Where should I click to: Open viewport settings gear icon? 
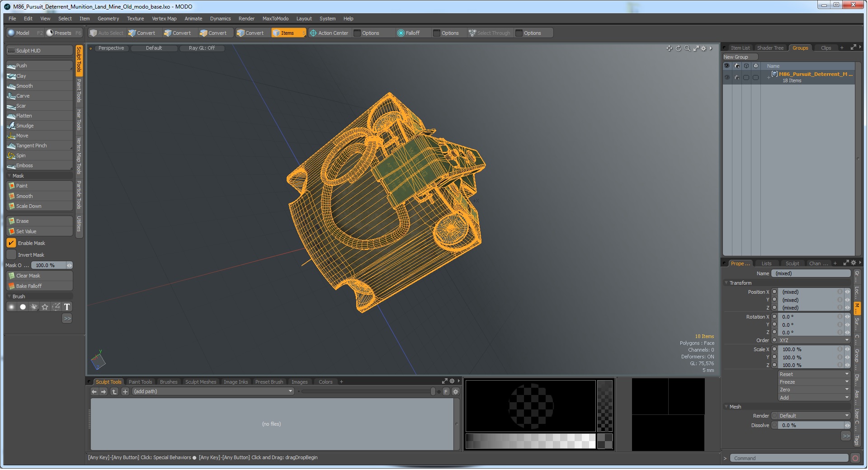click(703, 48)
